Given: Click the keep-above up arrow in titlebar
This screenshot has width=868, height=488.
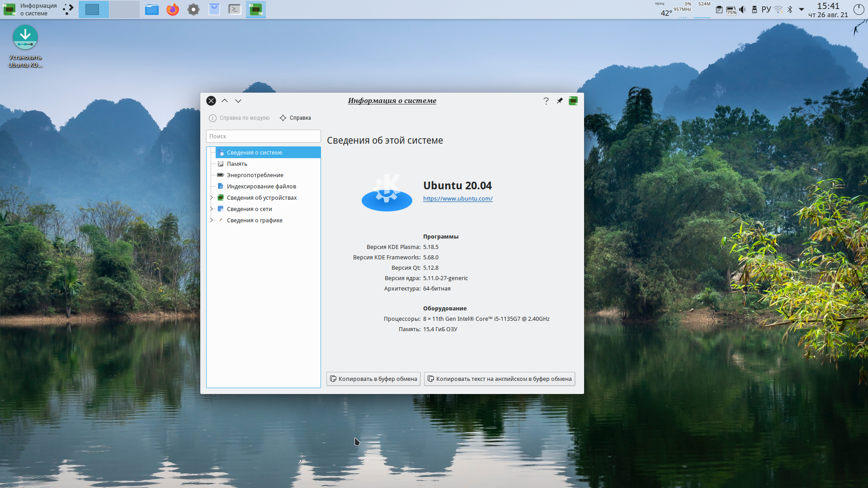Looking at the screenshot, I should 225,101.
